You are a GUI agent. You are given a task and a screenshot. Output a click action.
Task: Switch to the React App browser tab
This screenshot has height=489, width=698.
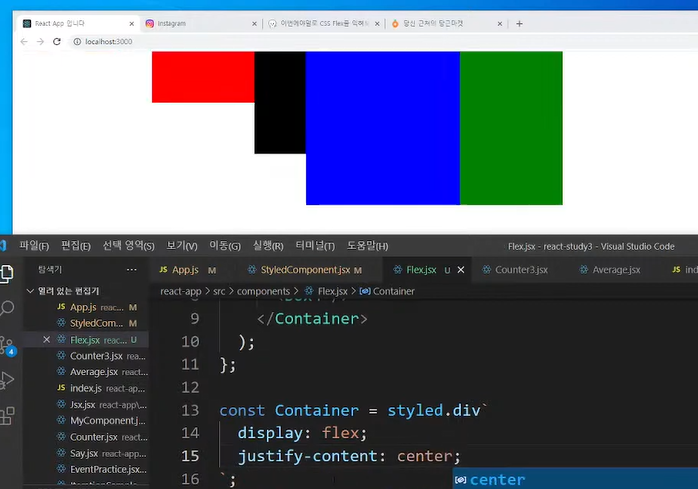coord(77,24)
